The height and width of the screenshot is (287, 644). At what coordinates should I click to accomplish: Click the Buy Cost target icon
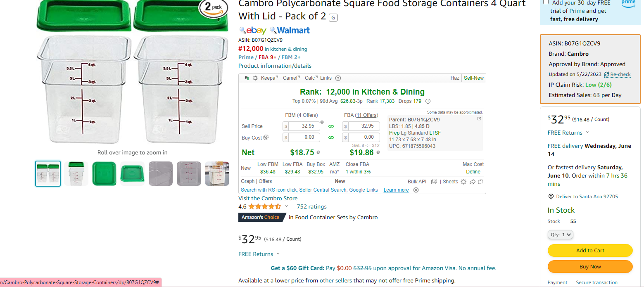pos(266,138)
